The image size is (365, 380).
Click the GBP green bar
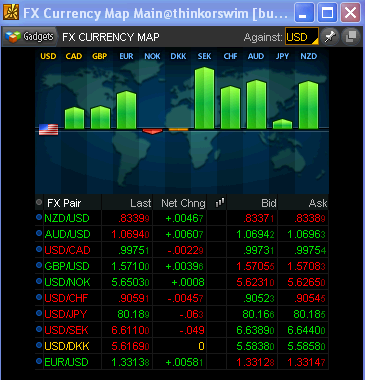pos(100,117)
